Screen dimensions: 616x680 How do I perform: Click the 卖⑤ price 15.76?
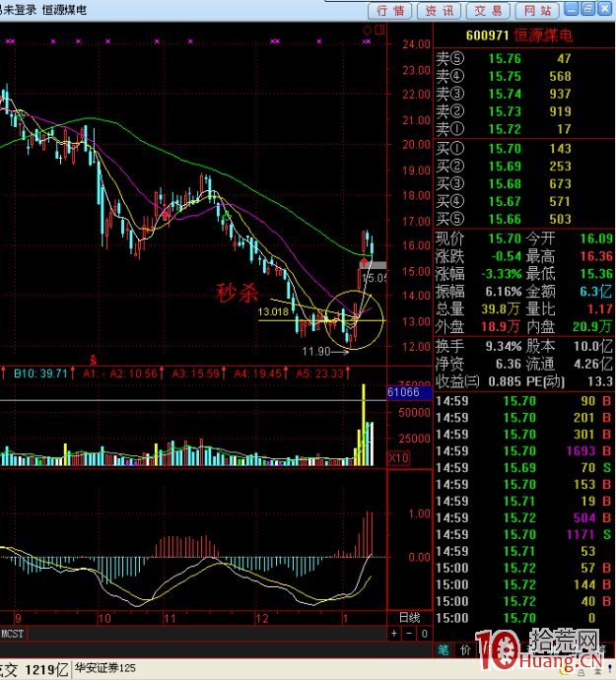point(505,58)
